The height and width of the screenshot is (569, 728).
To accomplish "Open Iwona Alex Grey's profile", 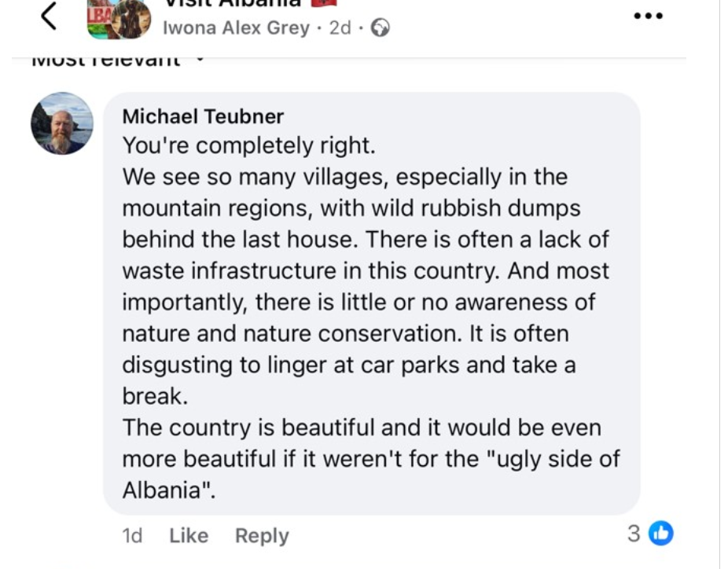I will click(x=236, y=28).
